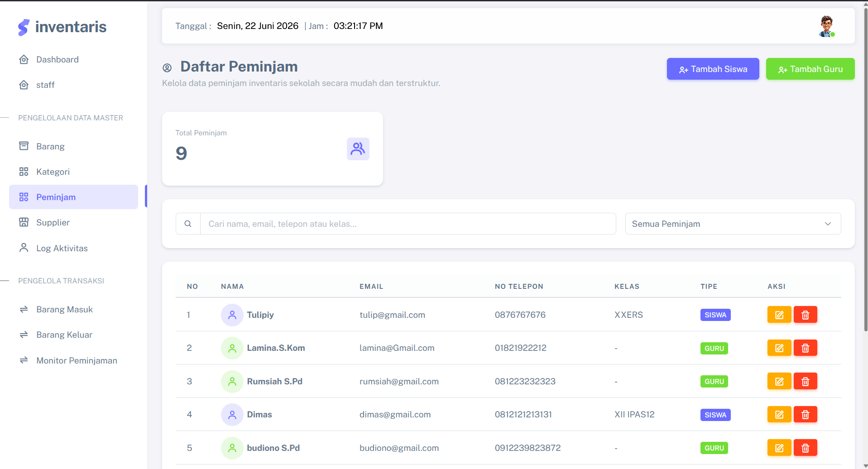The width and height of the screenshot is (868, 469).
Task: Delete the Tulipiy row
Action: point(806,315)
